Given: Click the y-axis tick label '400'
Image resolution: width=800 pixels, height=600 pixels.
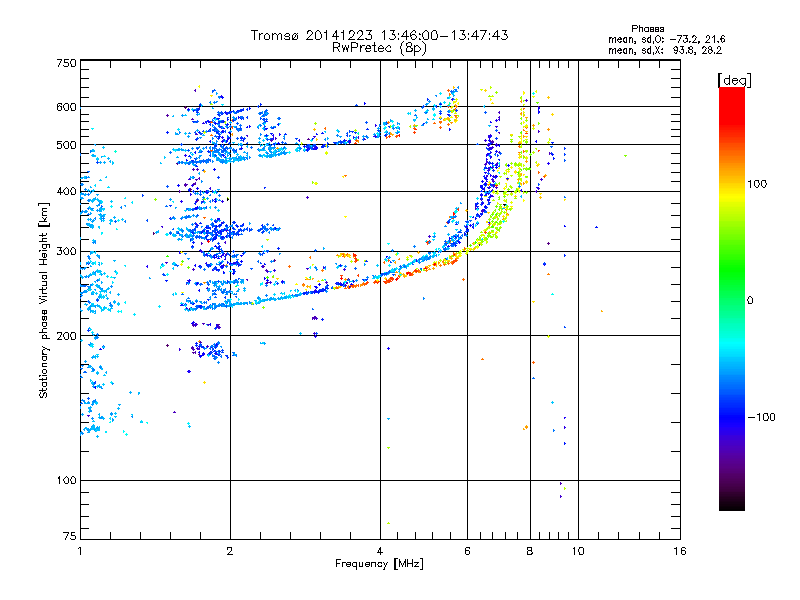Looking at the screenshot, I should pos(67,192).
